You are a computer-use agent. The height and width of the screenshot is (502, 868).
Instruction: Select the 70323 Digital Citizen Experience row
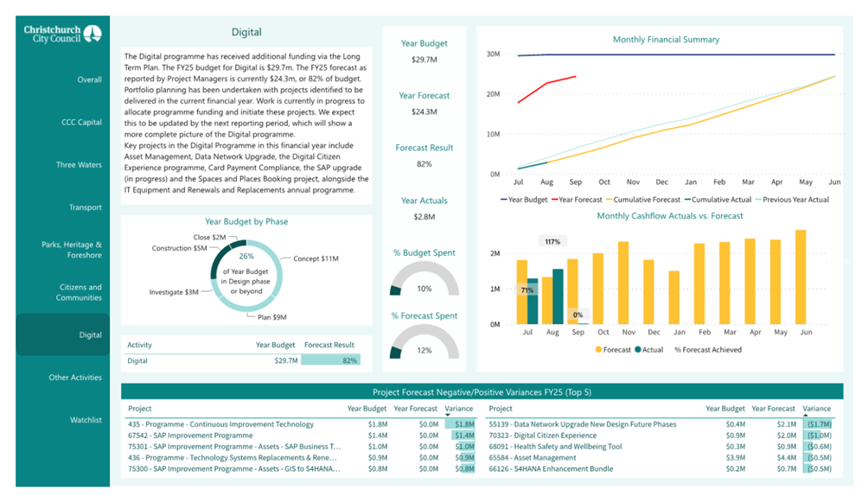(x=661, y=435)
